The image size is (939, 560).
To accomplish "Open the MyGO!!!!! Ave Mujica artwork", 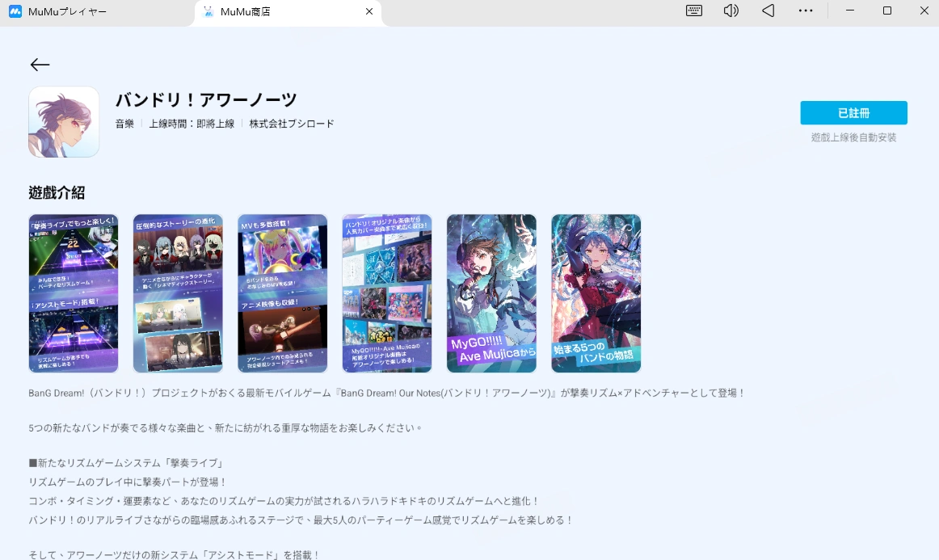I will (491, 293).
